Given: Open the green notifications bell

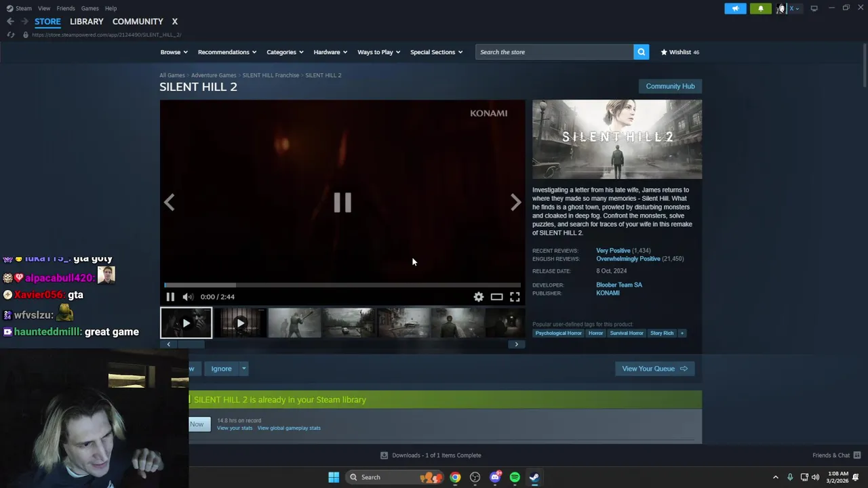Looking at the screenshot, I should (760, 8).
